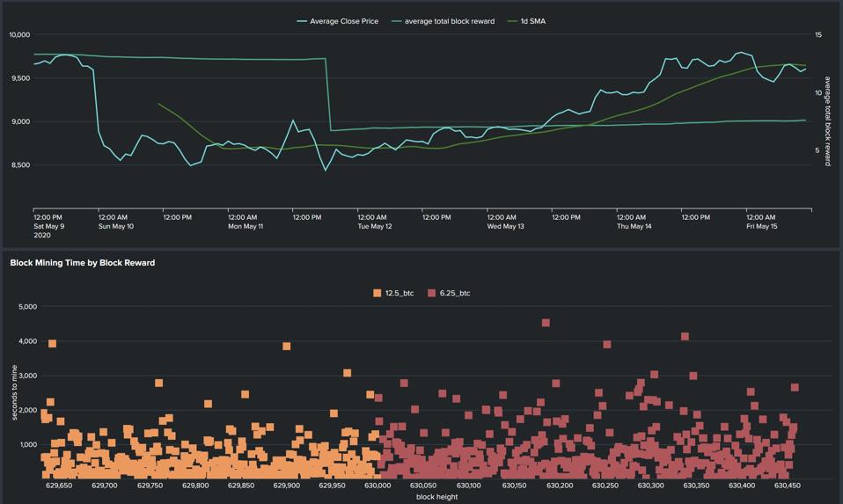Click the 12:00 AM Fri May 15 label

(x=762, y=222)
